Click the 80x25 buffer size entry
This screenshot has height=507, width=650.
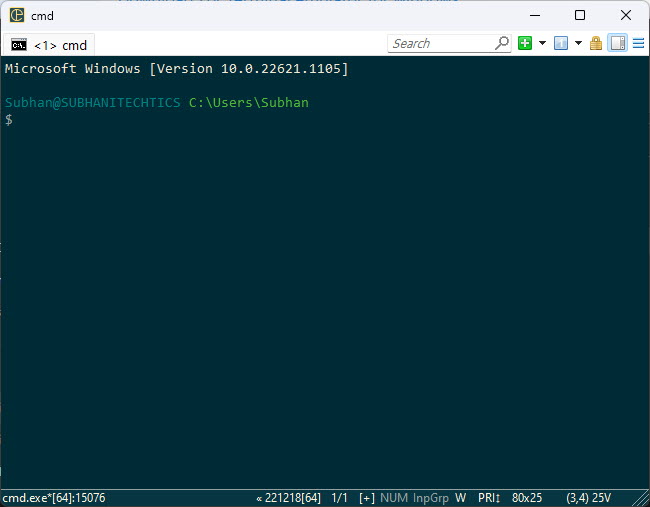coord(527,498)
